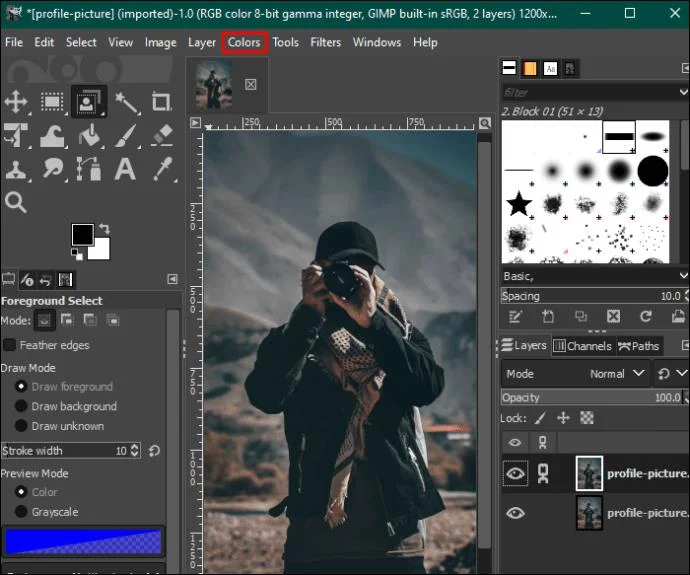
Task: Close the profile-picture image tab
Action: 250,84
